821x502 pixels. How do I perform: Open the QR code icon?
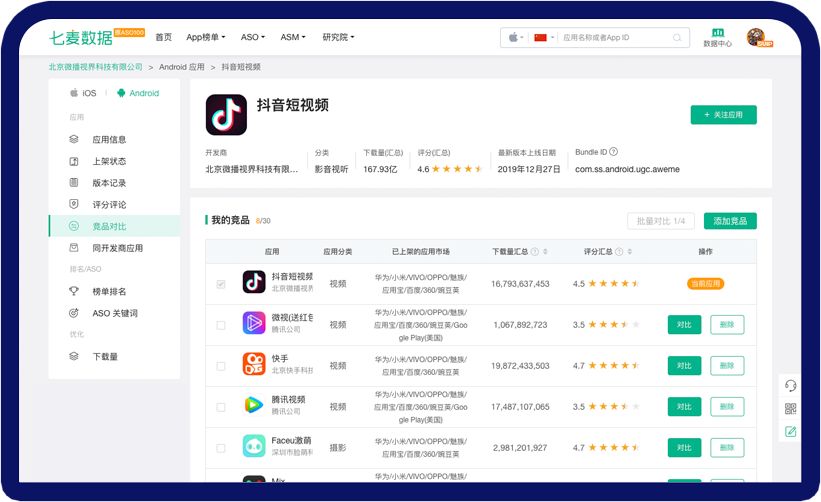(x=790, y=408)
